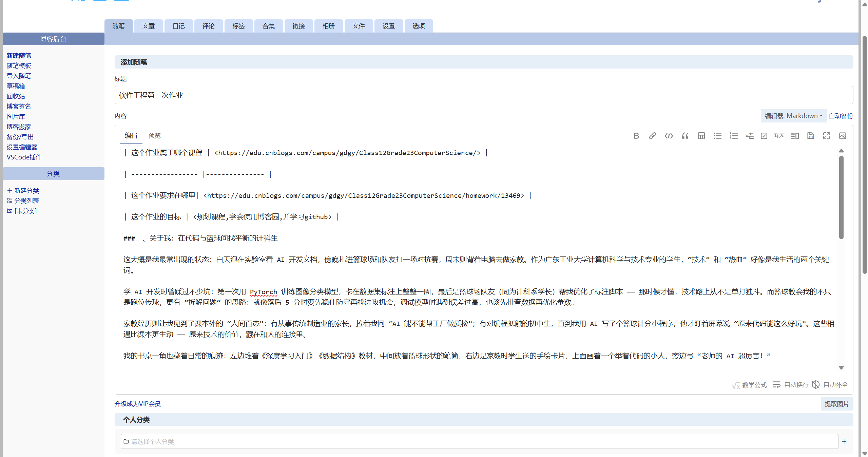
Task: Switch to the 预览 preview tab
Action: point(154,136)
